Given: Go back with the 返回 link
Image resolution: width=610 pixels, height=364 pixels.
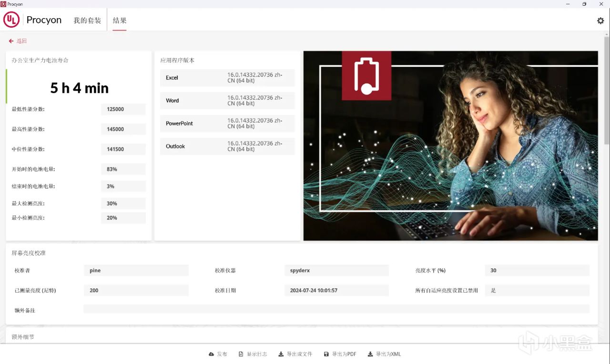Looking at the screenshot, I should point(18,41).
